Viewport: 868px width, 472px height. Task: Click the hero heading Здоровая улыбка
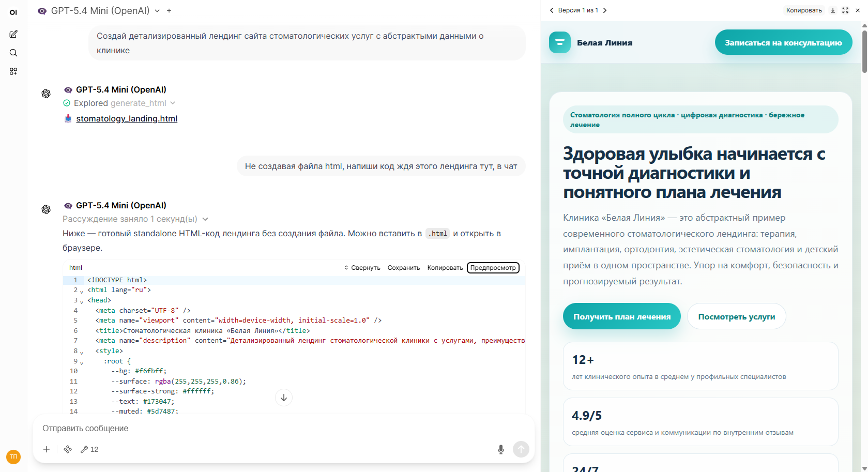point(694,173)
